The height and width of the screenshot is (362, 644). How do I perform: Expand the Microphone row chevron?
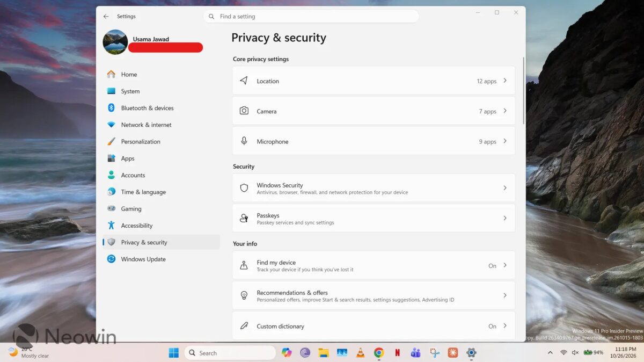click(x=505, y=141)
